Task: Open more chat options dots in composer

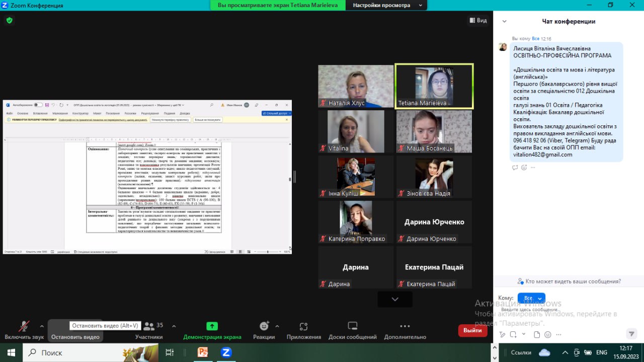Action: [x=559, y=334]
